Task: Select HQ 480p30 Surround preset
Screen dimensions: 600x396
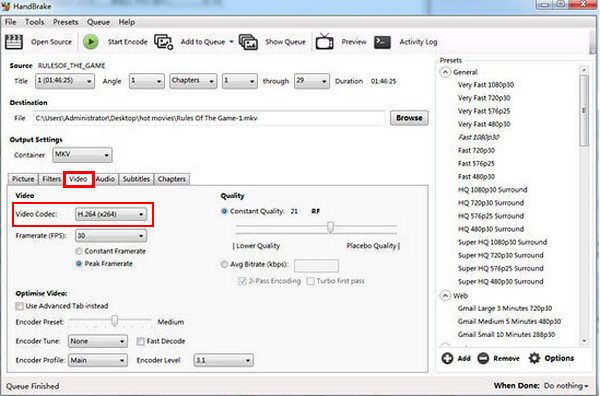Action: tap(491, 229)
